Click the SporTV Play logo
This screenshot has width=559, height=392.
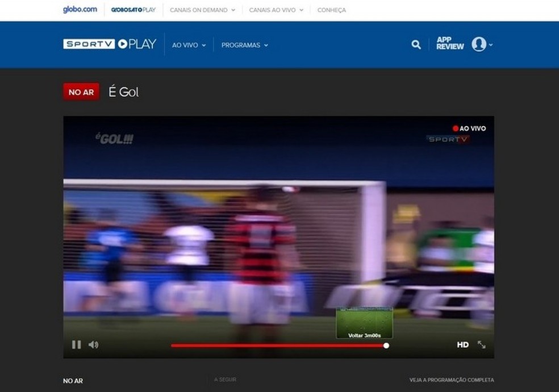point(110,43)
